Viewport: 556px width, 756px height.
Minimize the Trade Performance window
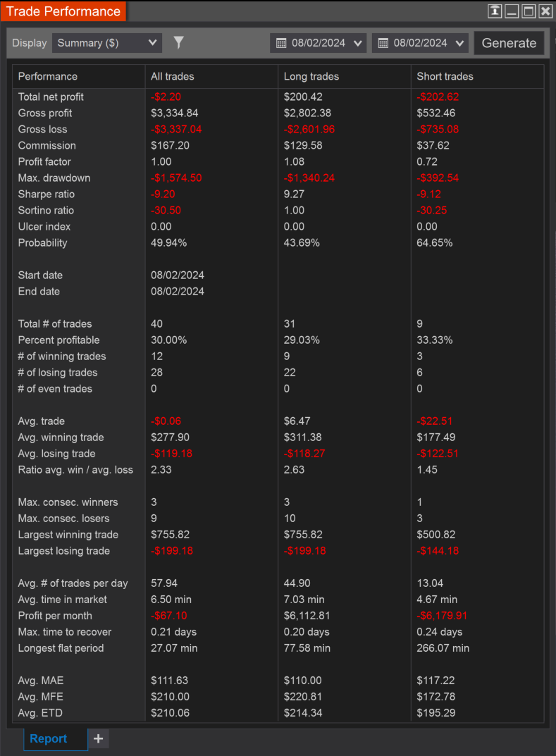click(512, 11)
